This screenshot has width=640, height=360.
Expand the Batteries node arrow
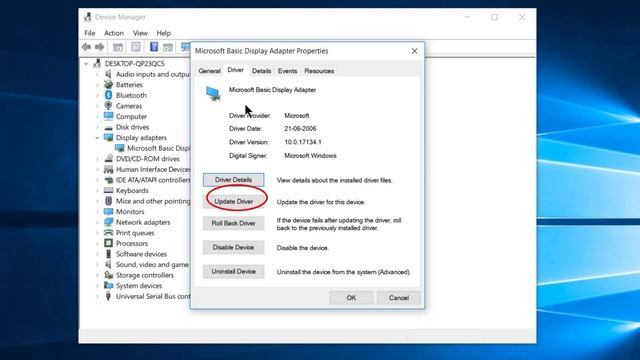click(x=97, y=85)
